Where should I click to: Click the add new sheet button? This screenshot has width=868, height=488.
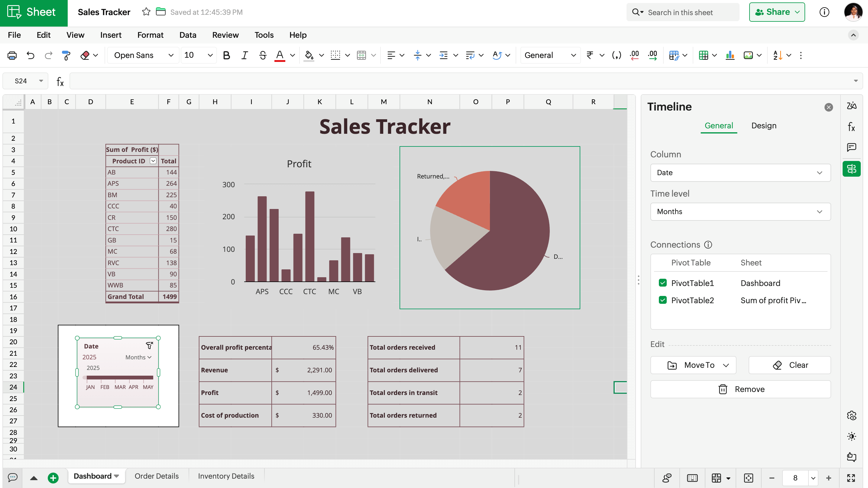[53, 477]
